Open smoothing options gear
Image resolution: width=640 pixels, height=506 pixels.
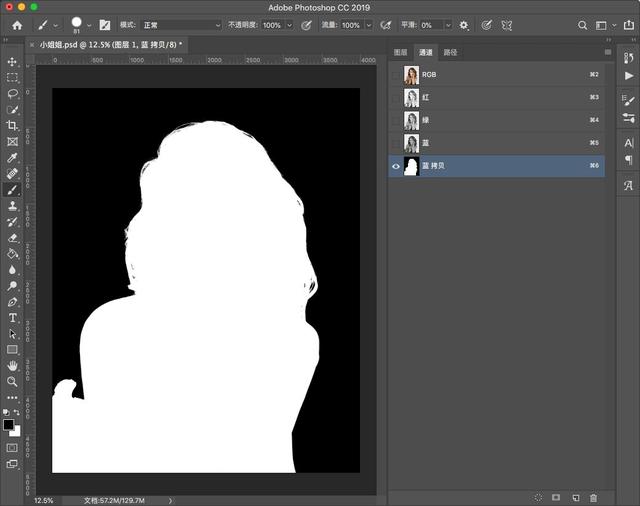click(464, 25)
